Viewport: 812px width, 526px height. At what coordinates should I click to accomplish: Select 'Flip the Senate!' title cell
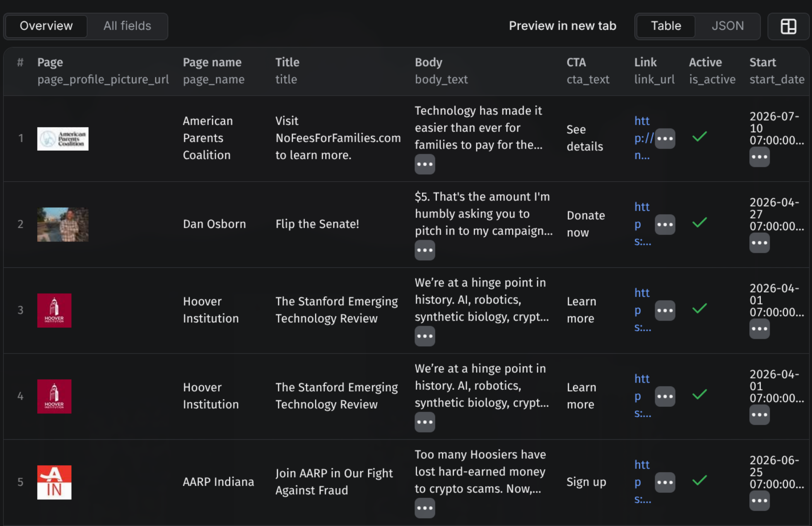pyautogui.click(x=317, y=224)
